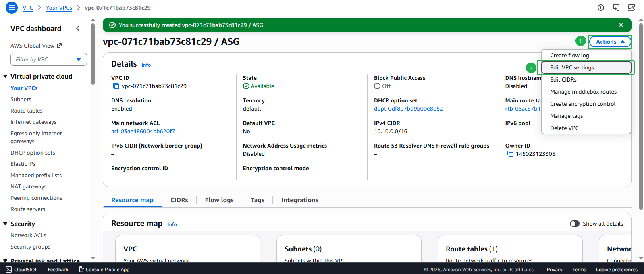The image size is (644, 274).
Task: Open Network ACLs in sidebar
Action: 28,235
